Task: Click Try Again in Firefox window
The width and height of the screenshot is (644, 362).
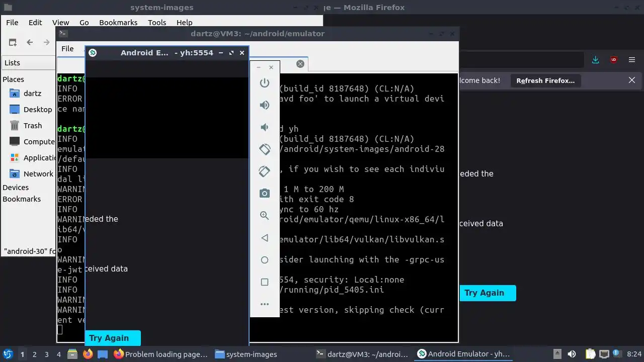Action: point(488,293)
